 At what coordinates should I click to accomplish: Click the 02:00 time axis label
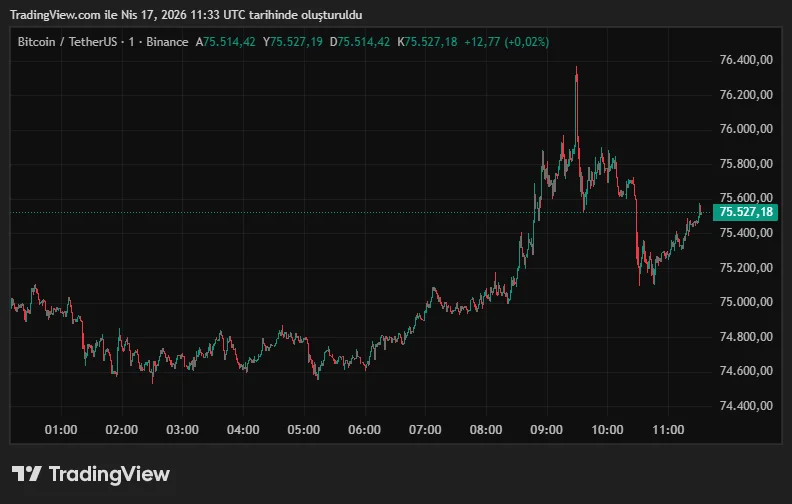122,430
